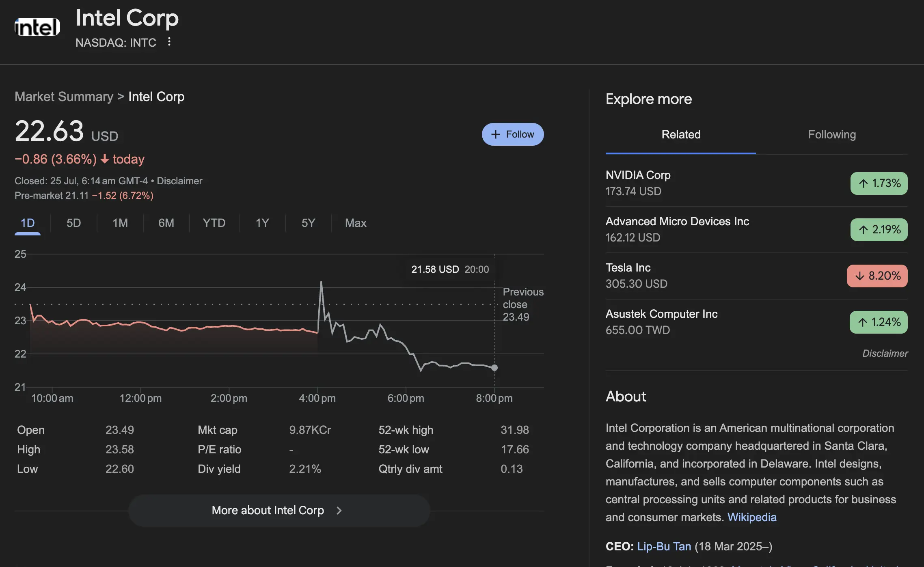Screen dimensions: 924x567
Task: Click the Mkt cap value 9.87KCr
Action: point(310,430)
